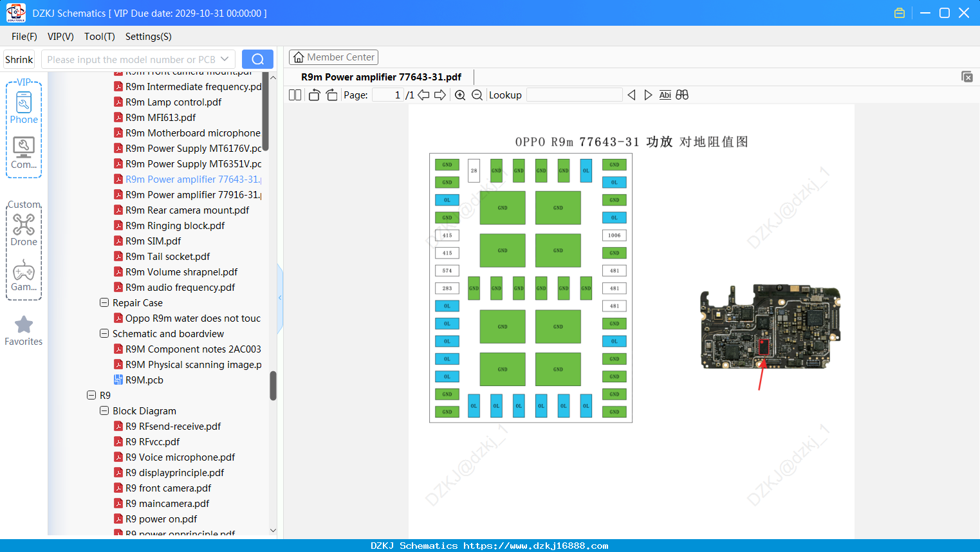Collapse the R9 tree node
980x552 pixels.
point(91,395)
